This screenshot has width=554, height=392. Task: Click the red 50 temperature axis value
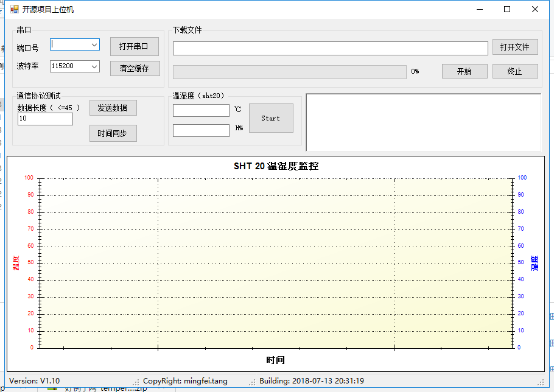[x=30, y=262]
